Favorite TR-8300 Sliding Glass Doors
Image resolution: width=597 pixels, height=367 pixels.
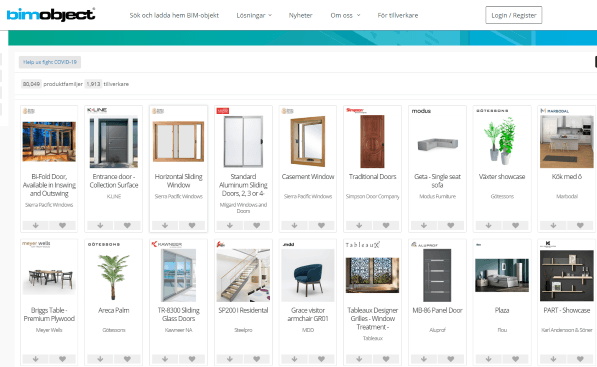[192, 359]
